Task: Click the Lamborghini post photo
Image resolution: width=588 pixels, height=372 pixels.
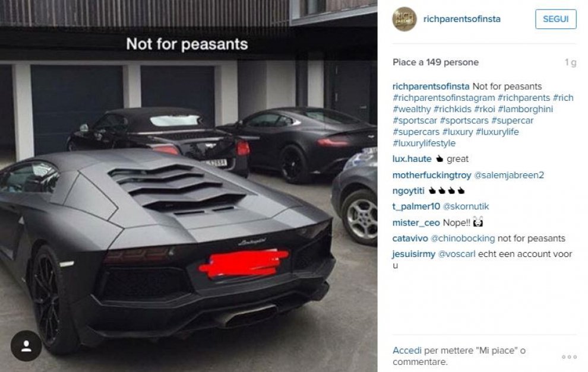Action: 189,186
